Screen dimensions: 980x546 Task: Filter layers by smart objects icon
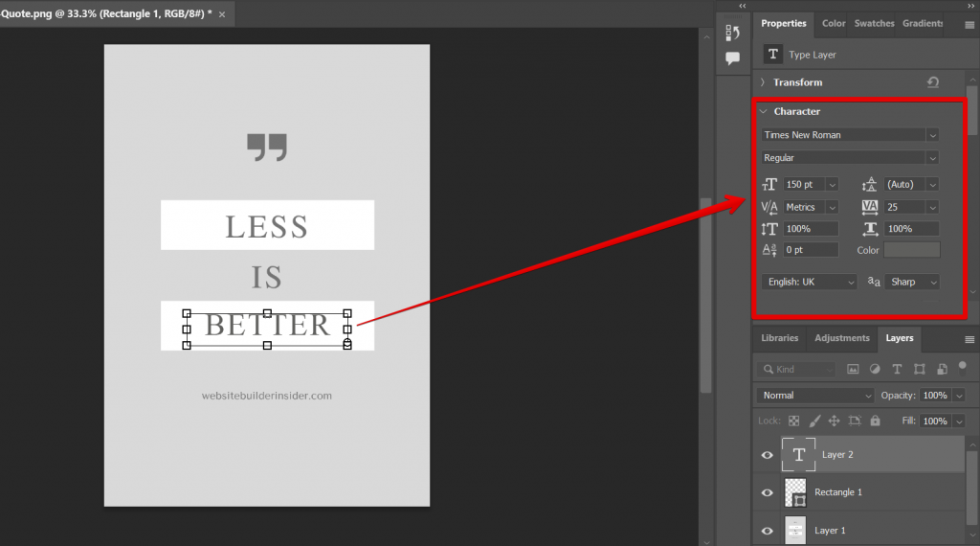942,369
